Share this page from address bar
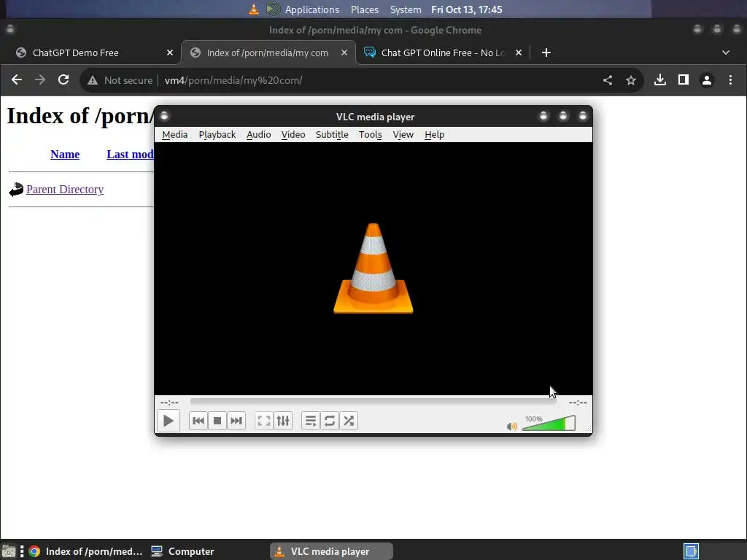The width and height of the screenshot is (747, 560). (608, 80)
